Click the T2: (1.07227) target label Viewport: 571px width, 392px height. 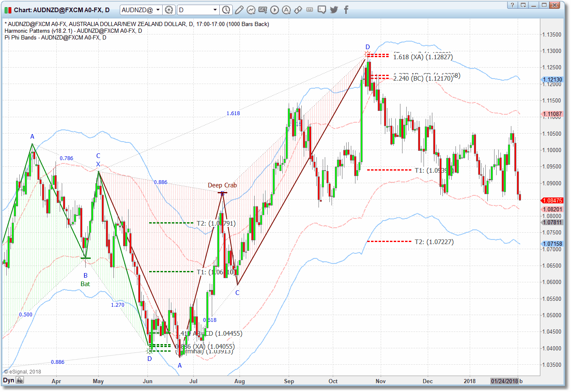(x=434, y=242)
